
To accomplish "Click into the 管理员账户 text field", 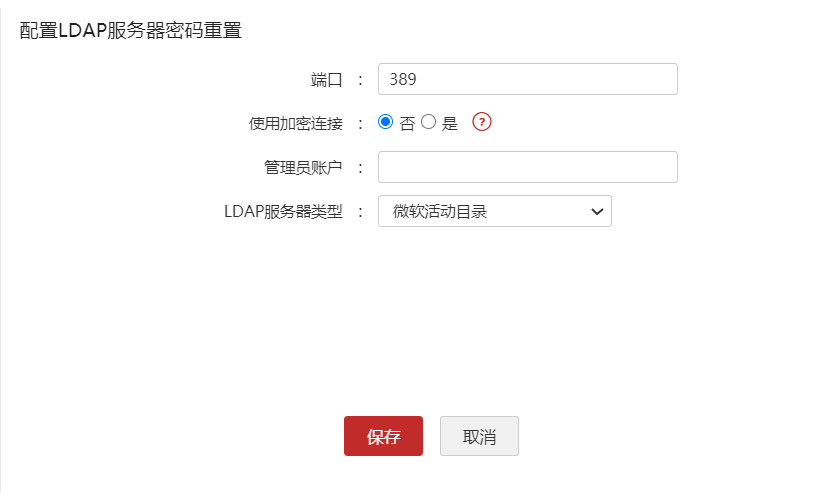I will click(527, 167).
